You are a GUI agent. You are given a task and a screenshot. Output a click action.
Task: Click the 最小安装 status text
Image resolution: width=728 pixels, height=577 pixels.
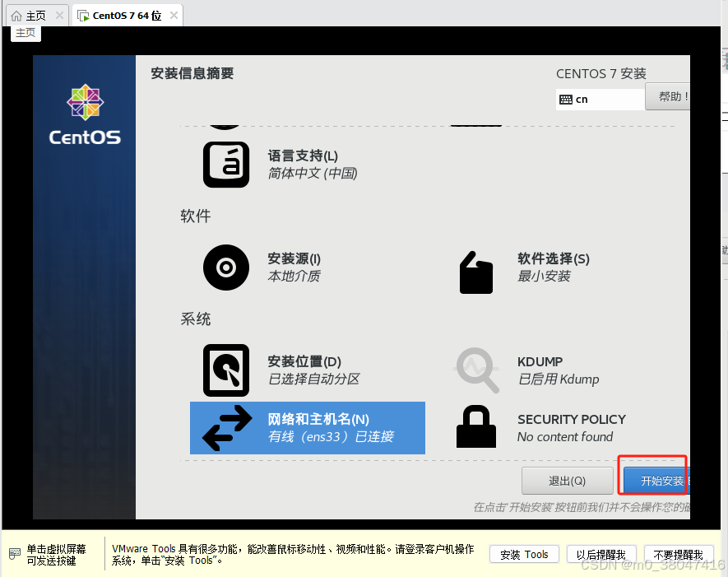tap(544, 276)
